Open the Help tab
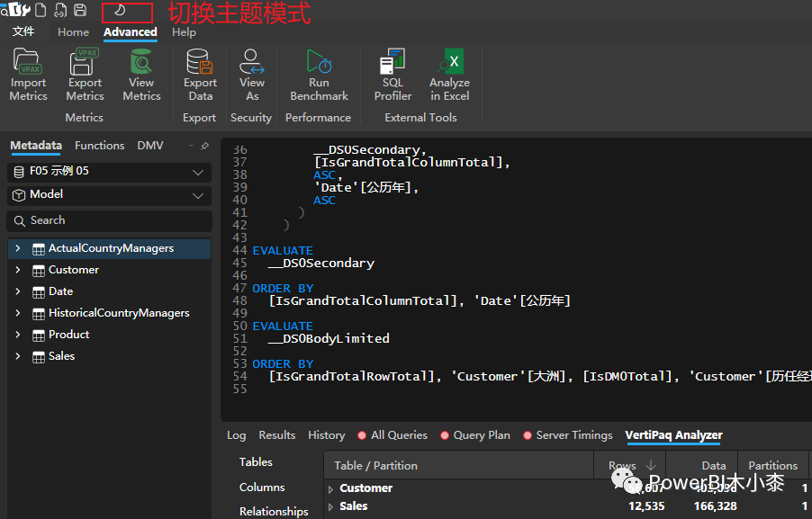 [x=184, y=32]
